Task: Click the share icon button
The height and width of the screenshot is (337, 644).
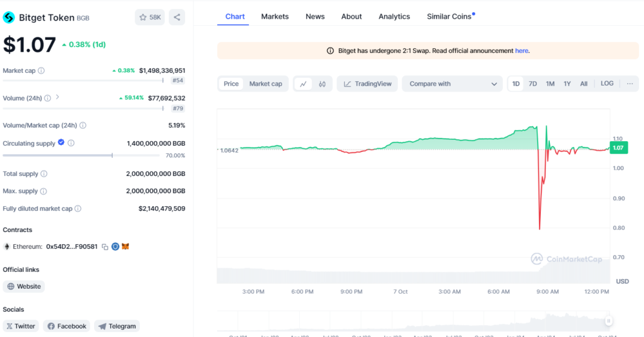Action: [177, 17]
